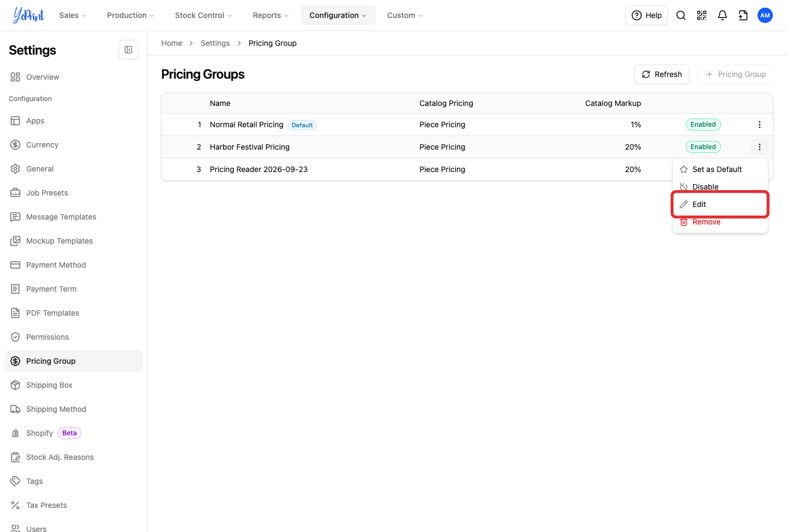
Task: Open the Overview settings page
Action: [x=73, y=77]
